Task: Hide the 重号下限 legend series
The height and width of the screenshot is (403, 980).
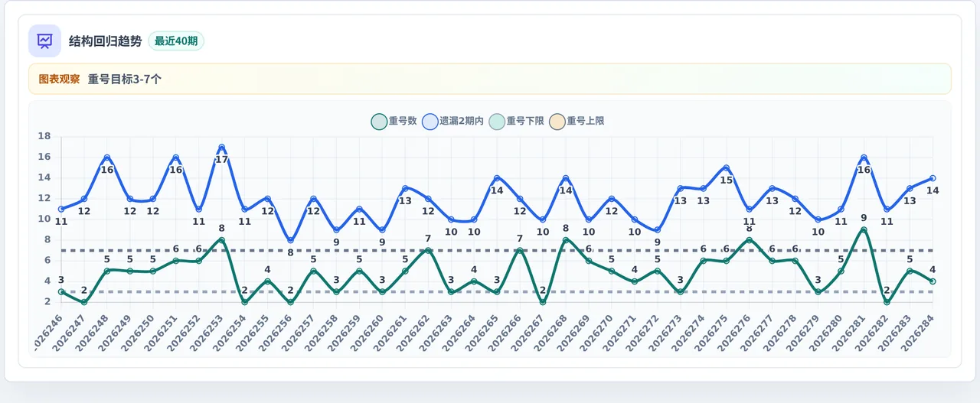Action: click(x=516, y=121)
